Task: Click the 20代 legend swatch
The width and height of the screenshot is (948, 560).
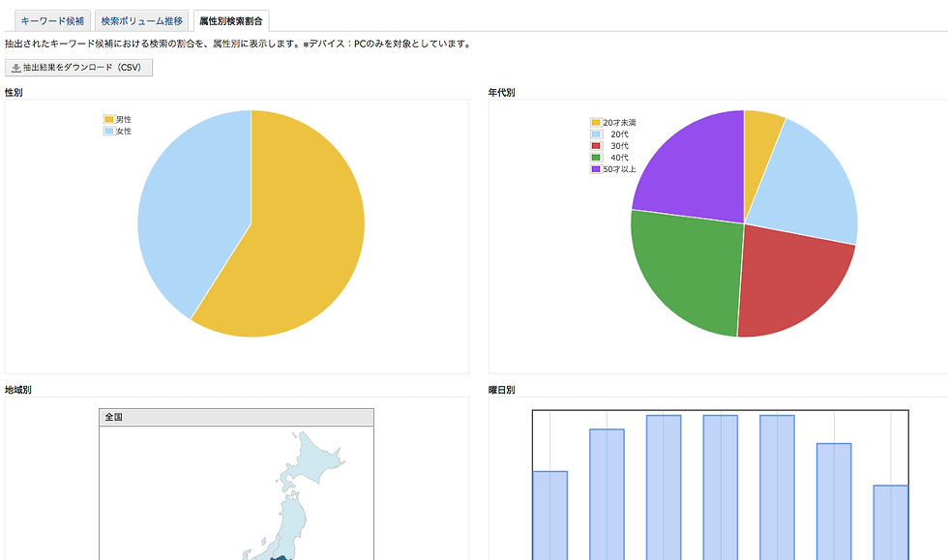Action: (x=596, y=134)
